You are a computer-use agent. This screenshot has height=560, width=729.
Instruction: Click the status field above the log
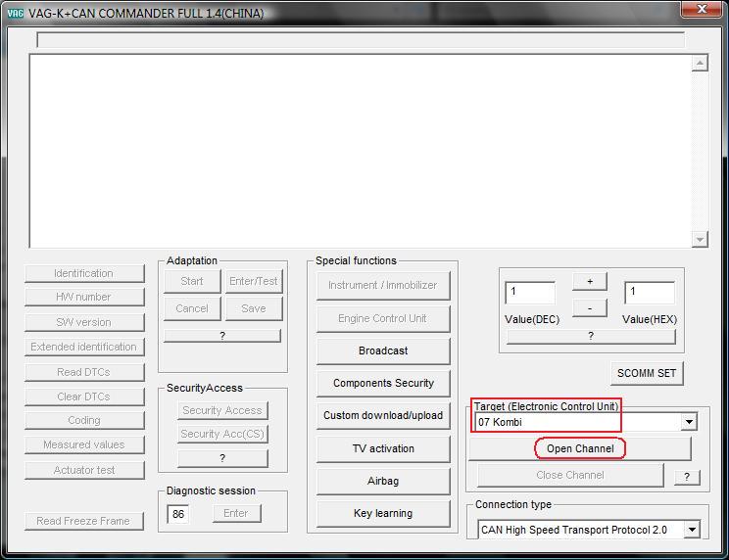361,40
